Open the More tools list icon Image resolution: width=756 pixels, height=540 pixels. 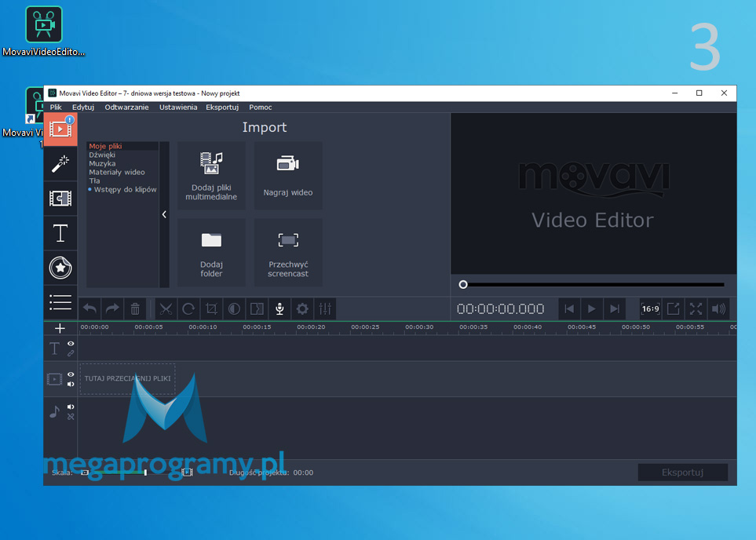[60, 302]
